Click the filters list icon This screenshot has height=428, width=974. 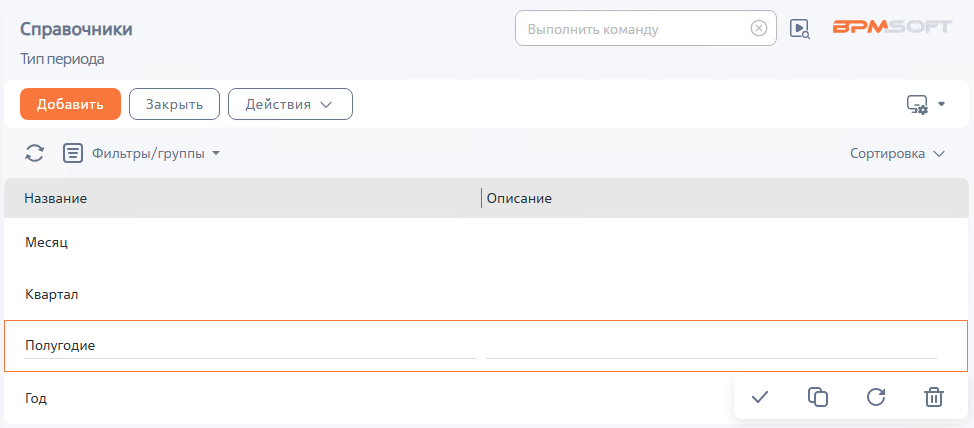pyautogui.click(x=73, y=153)
